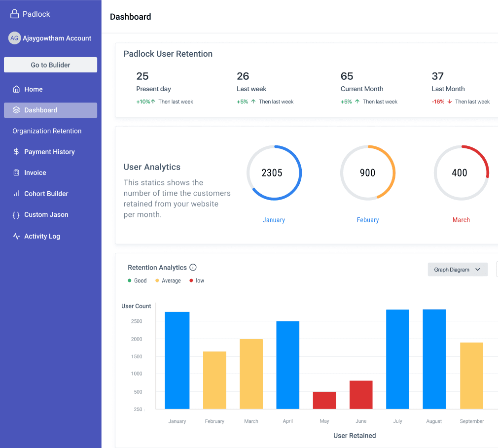This screenshot has height=448, width=498.
Task: Select the Ajaygowtham Account name
Action: (x=57, y=38)
